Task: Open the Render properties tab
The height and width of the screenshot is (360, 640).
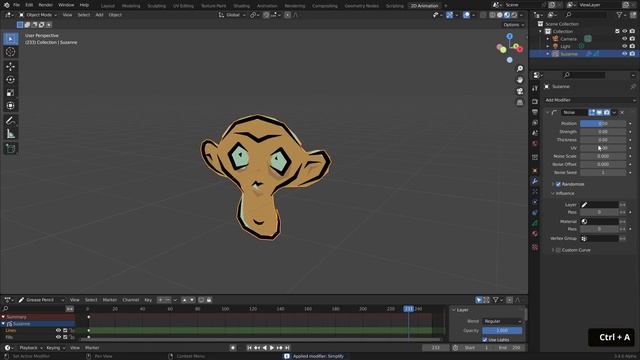Action: coord(535,101)
